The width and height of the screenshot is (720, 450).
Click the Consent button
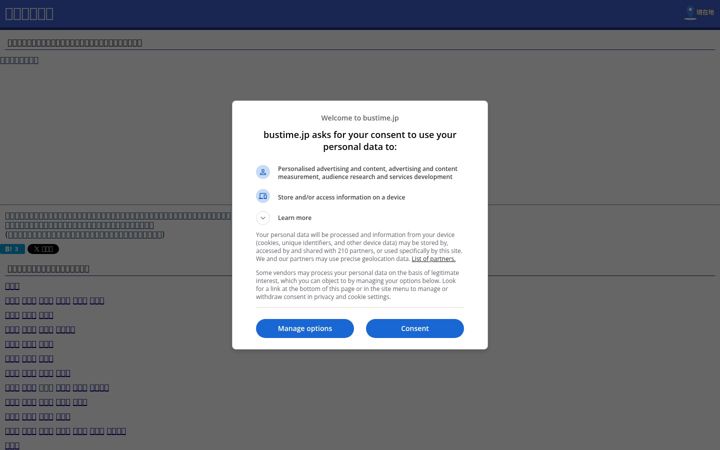415,328
